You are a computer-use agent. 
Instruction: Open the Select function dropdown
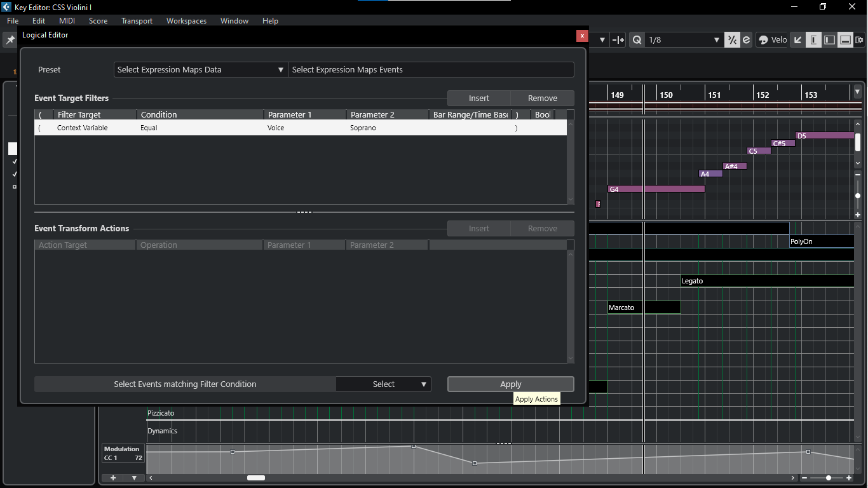point(384,384)
